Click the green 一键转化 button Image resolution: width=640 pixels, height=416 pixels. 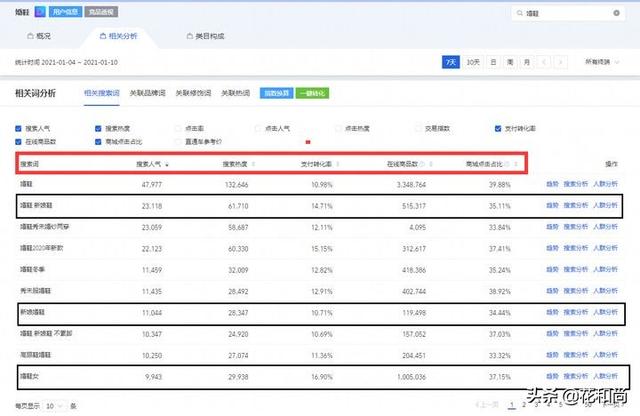[x=311, y=93]
